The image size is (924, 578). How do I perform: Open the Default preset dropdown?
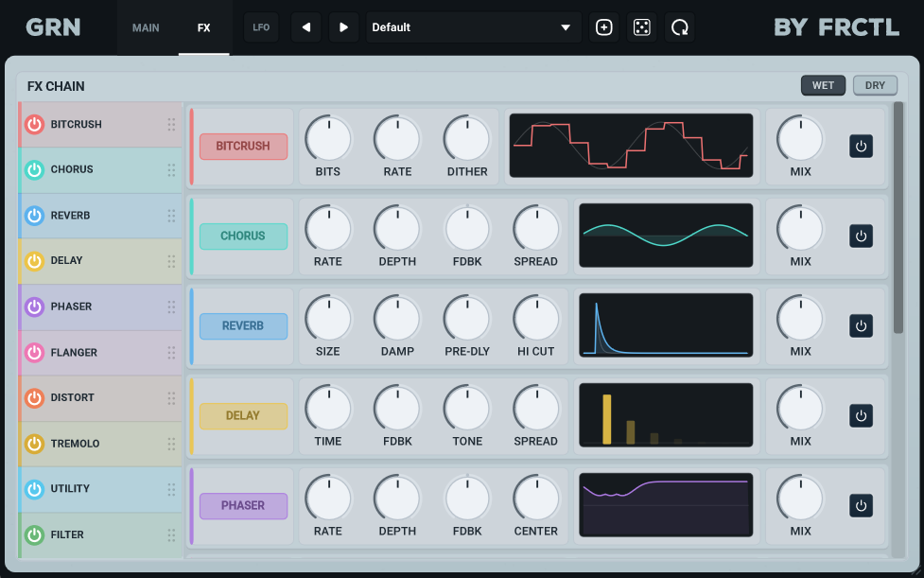[x=474, y=27]
